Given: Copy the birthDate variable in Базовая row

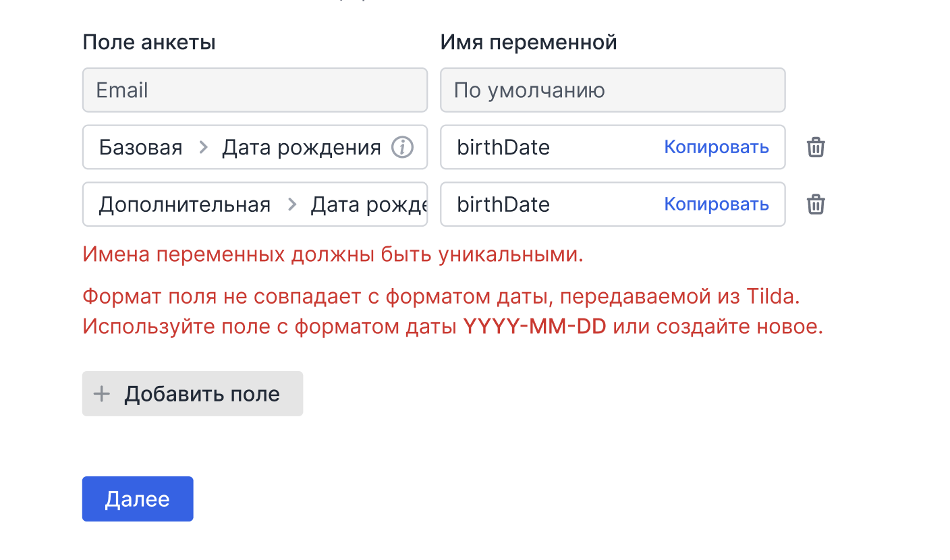Looking at the screenshot, I should point(717,147).
